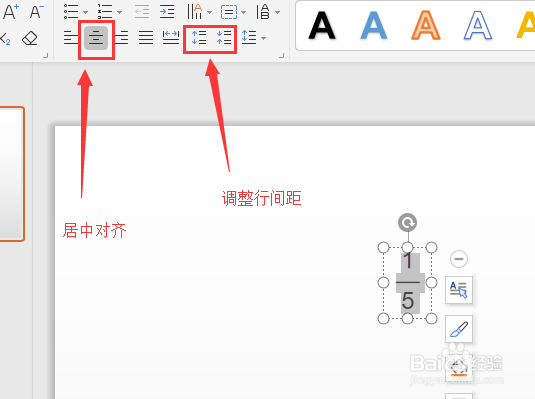Select the slide thumbnail in panel

click(x=11, y=174)
